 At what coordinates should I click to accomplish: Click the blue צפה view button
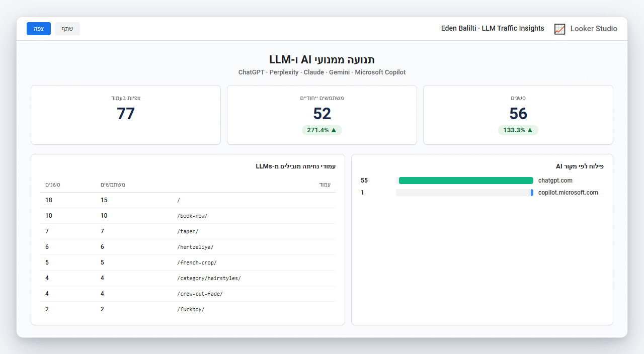[39, 29]
